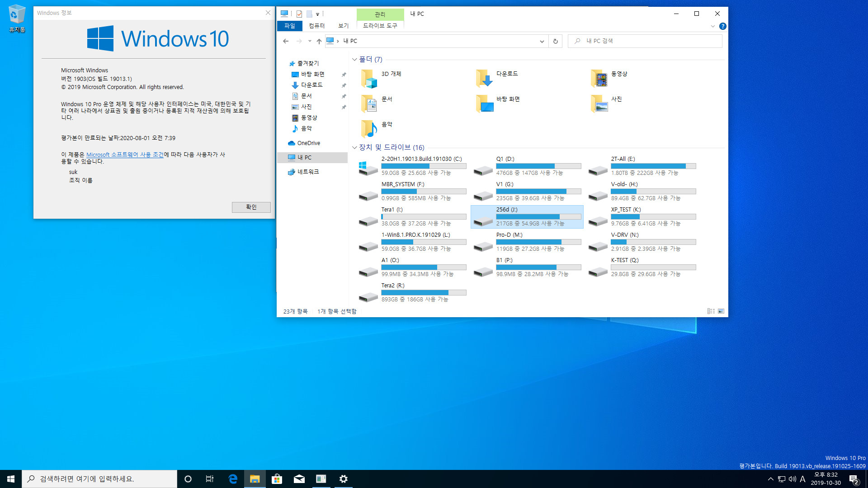Open 동영상 in the navigation pane
The image size is (868, 488).
click(309, 117)
